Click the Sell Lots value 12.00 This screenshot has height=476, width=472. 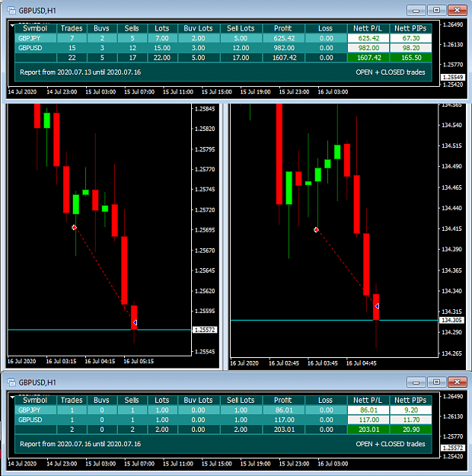point(241,48)
